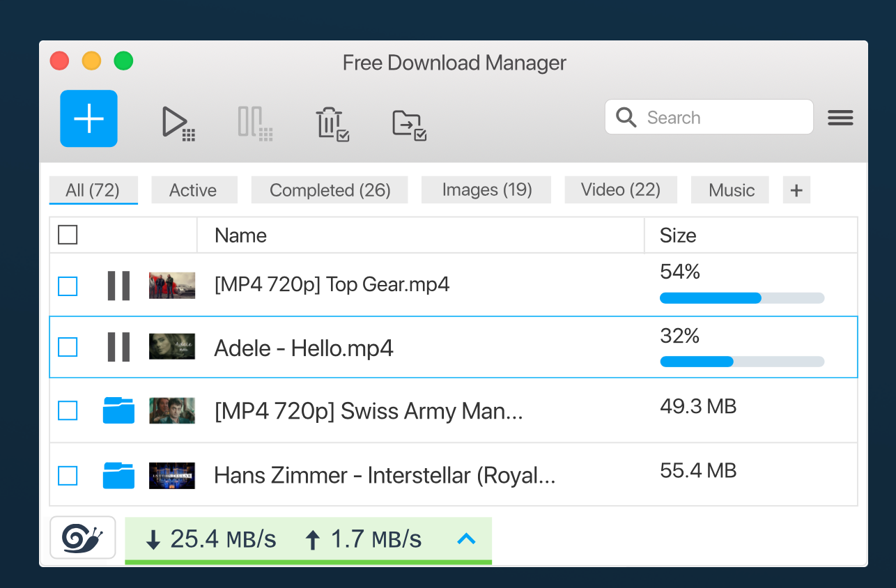Minimize the window with the yellow button
896x588 pixels.
coord(91,61)
